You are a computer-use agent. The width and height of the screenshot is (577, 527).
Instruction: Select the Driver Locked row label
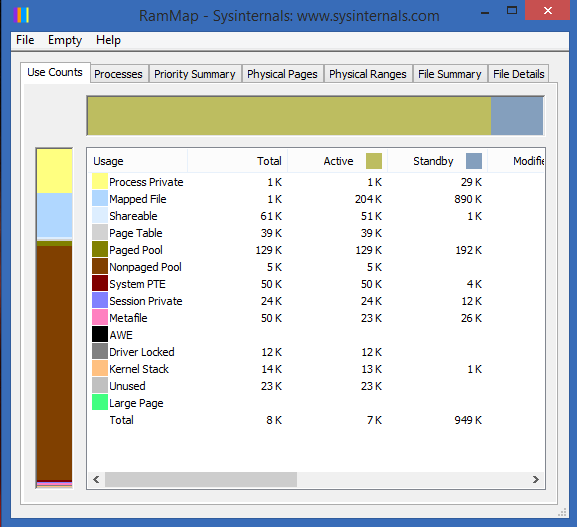point(142,352)
